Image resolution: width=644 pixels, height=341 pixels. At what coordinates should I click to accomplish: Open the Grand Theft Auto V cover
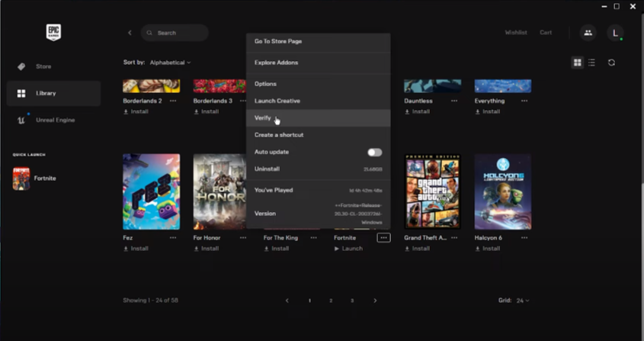coord(432,191)
